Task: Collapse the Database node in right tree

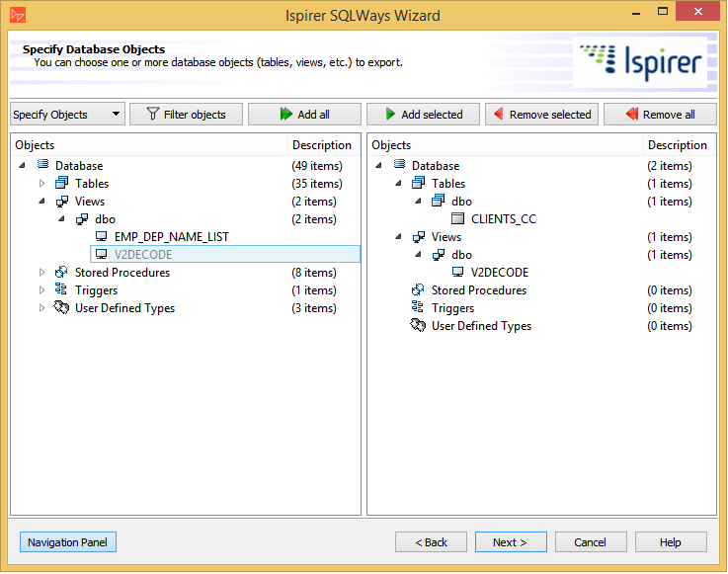Action: pos(379,165)
